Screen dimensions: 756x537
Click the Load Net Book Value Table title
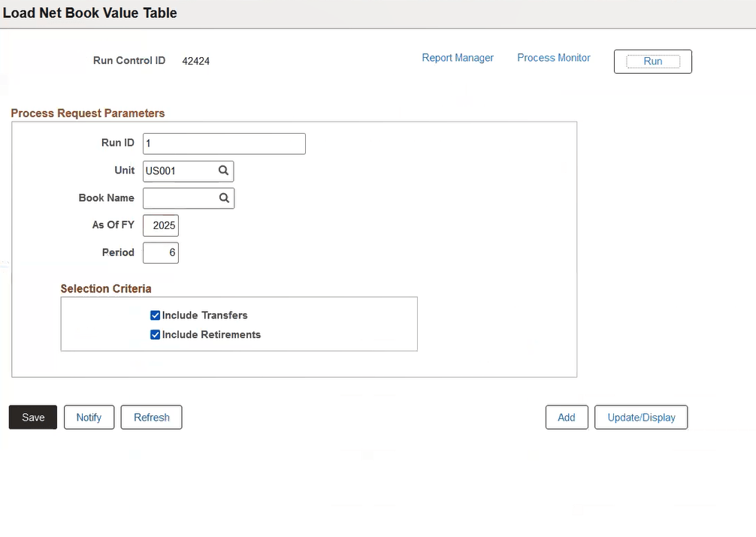[89, 13]
